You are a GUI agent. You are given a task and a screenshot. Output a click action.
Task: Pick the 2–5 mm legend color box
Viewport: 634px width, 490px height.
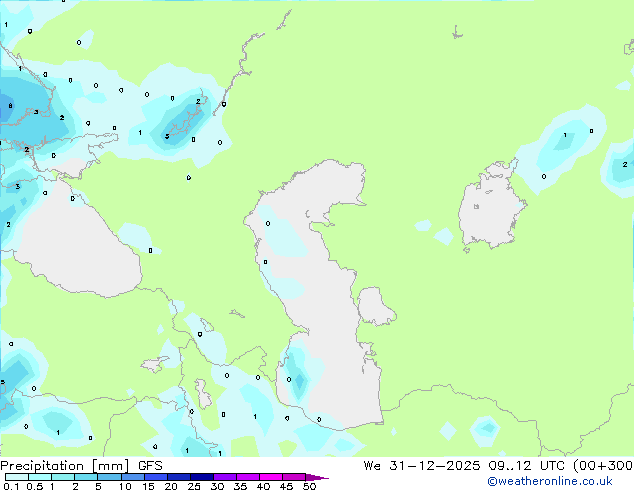click(x=86, y=477)
